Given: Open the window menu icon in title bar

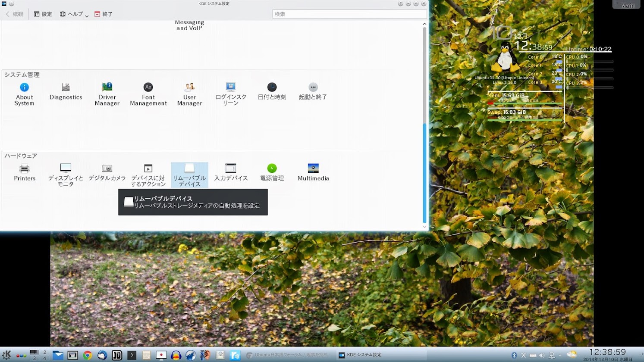Looking at the screenshot, I should pos(4,3).
